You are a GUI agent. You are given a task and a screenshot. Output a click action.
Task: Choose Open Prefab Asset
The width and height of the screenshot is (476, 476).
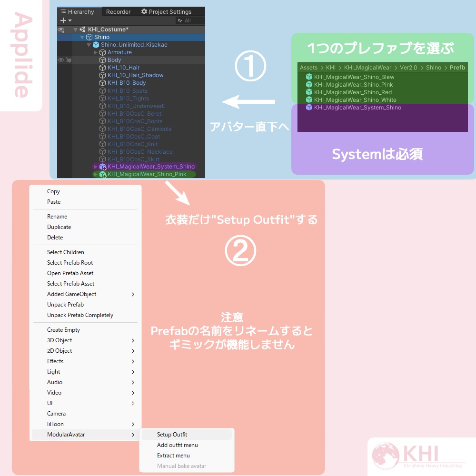coord(85,273)
